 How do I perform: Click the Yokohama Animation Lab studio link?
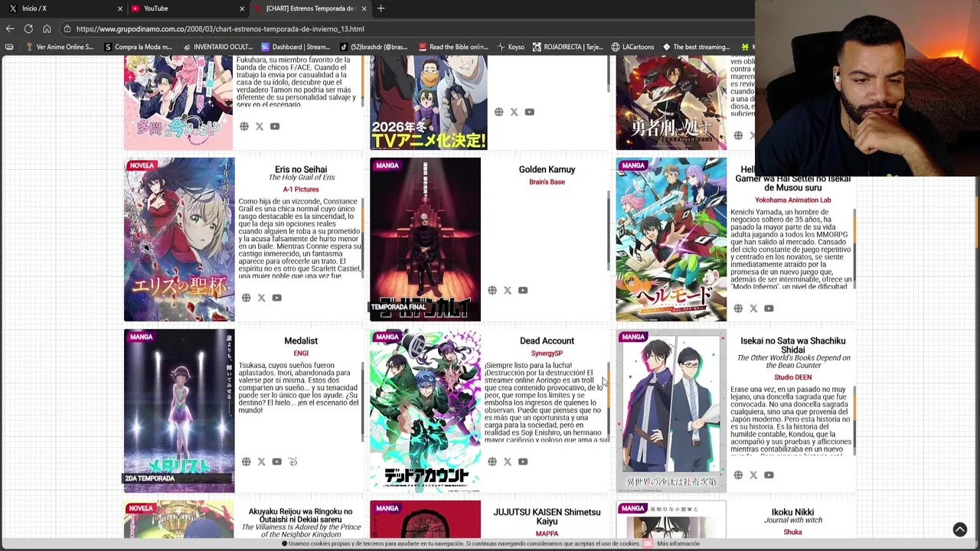point(792,200)
